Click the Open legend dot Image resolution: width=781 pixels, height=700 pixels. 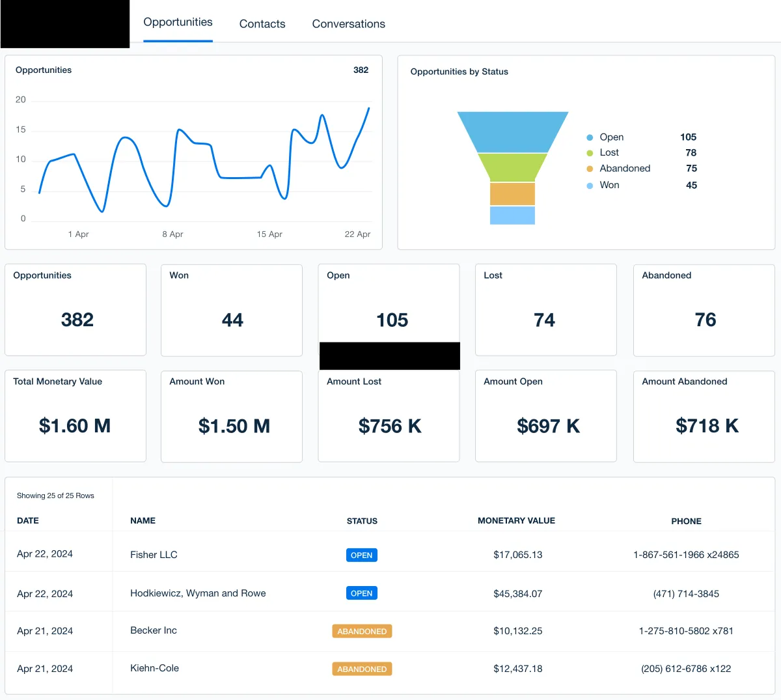(x=590, y=137)
